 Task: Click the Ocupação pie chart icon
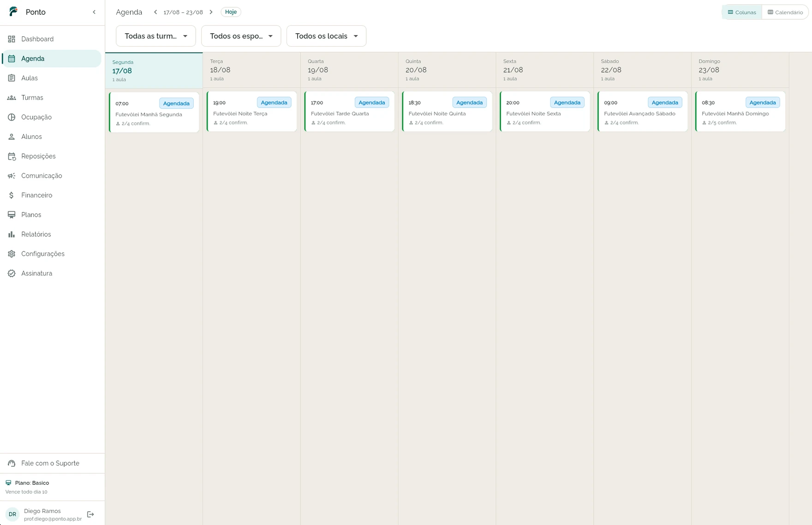[x=12, y=117]
